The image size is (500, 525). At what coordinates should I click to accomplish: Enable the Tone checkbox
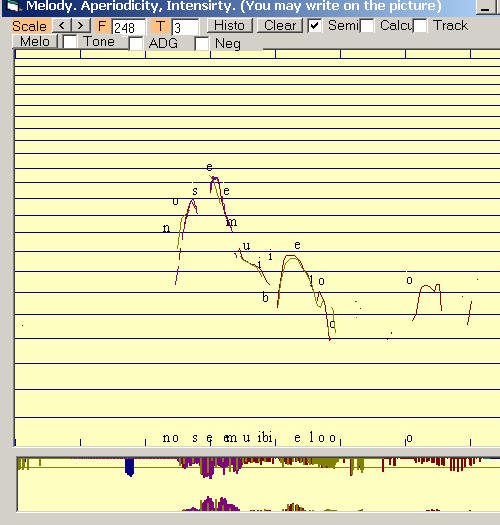pyautogui.click(x=70, y=42)
